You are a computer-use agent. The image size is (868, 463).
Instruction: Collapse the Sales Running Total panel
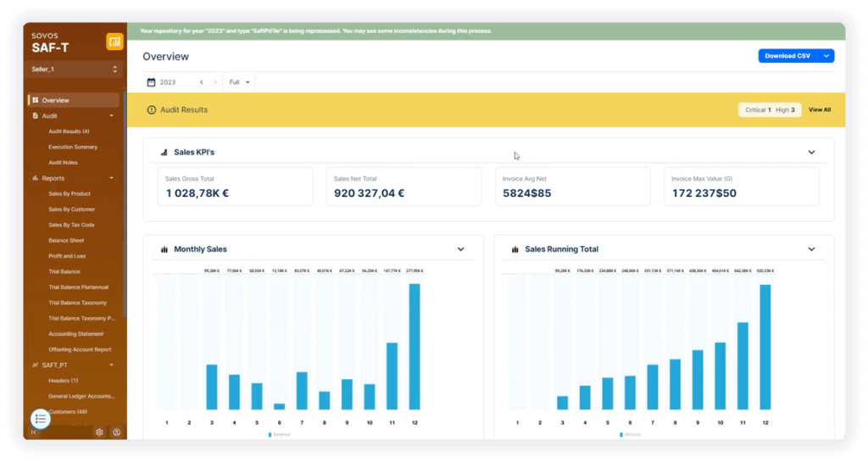(x=811, y=249)
